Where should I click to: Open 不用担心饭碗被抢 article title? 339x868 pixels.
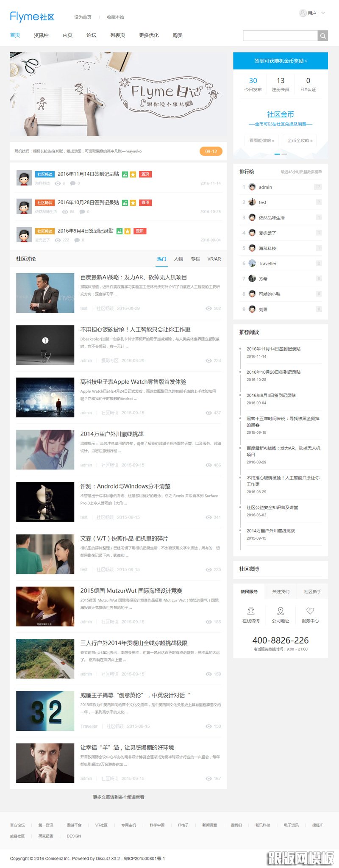pos(136,330)
